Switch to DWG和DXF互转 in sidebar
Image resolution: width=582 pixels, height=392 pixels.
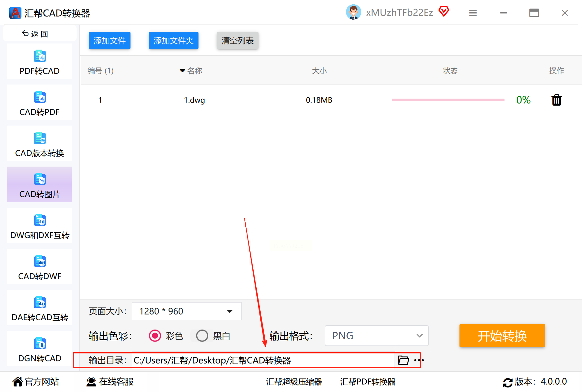40,226
